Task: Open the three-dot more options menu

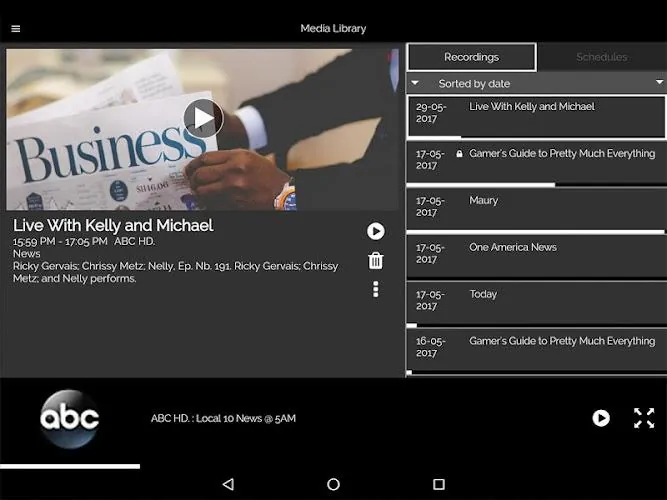Action: tap(376, 289)
